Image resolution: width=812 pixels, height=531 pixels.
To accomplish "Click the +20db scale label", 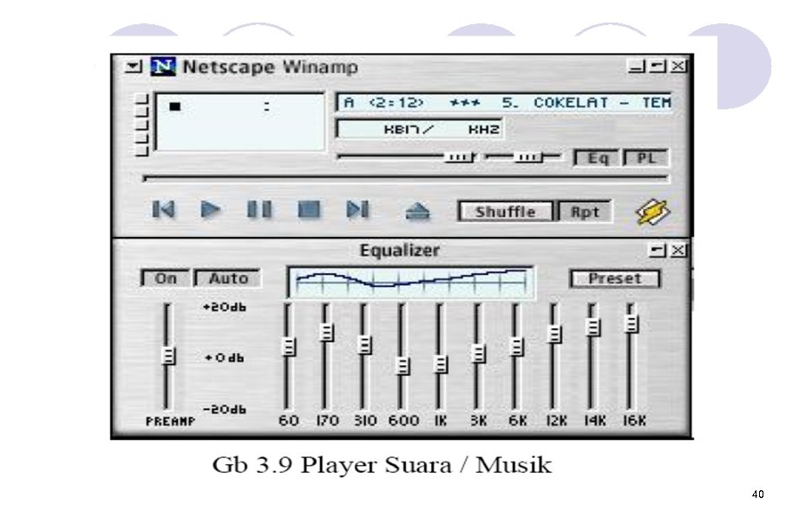I will coord(224,307).
